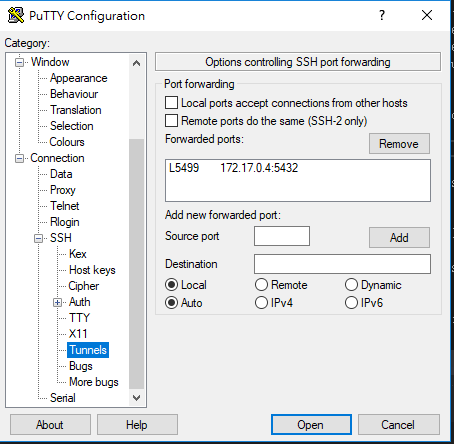This screenshot has height=444, width=454.
Task: Open the Proxy category
Action: point(63,190)
